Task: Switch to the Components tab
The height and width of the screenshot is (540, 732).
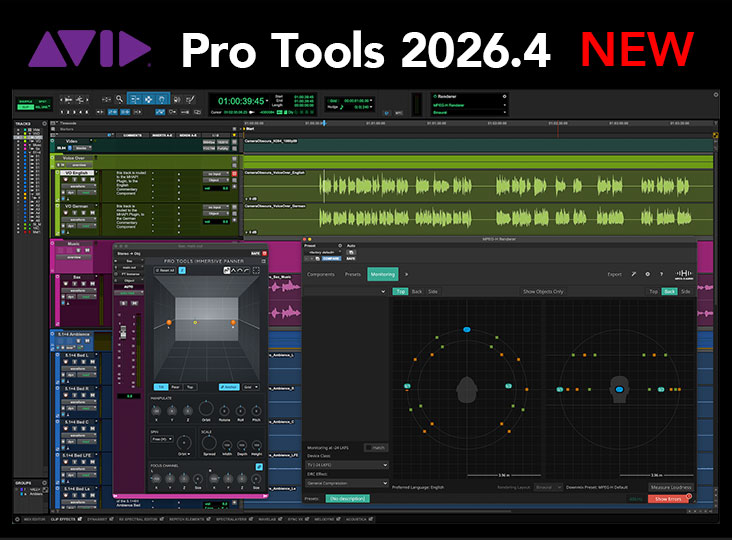Action: pyautogui.click(x=321, y=274)
